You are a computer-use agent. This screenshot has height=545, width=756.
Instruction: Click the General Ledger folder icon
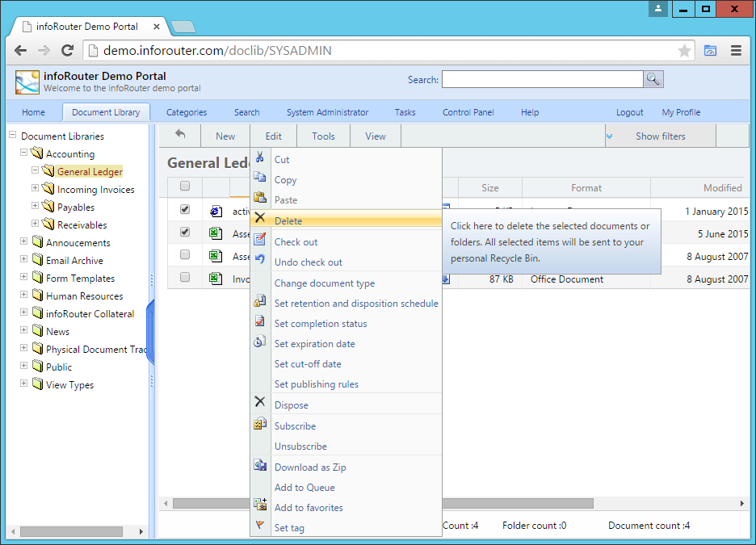(x=48, y=170)
